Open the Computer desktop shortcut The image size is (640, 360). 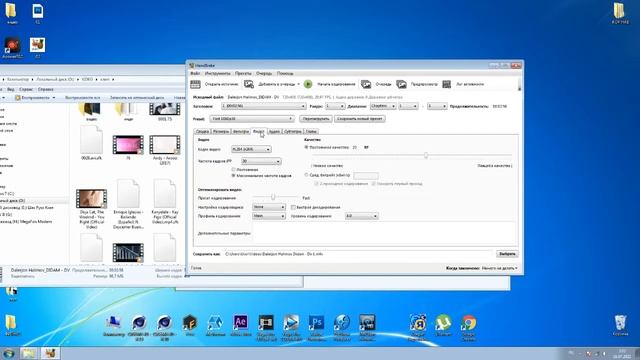(x=113, y=322)
